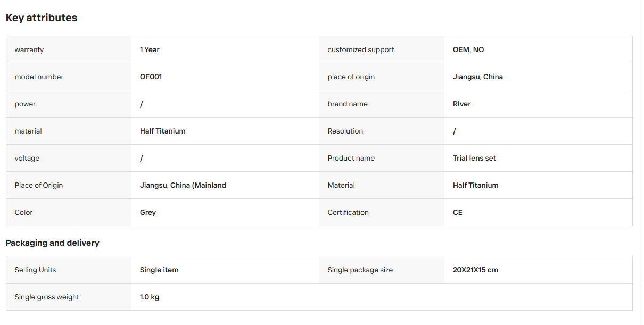Select the 'voltage' label cell
The width and height of the screenshot is (644, 325).
69,158
